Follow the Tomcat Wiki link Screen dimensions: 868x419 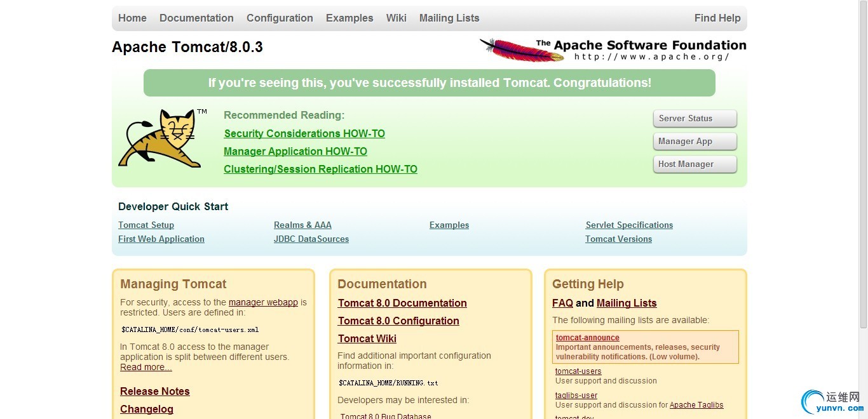pos(367,338)
